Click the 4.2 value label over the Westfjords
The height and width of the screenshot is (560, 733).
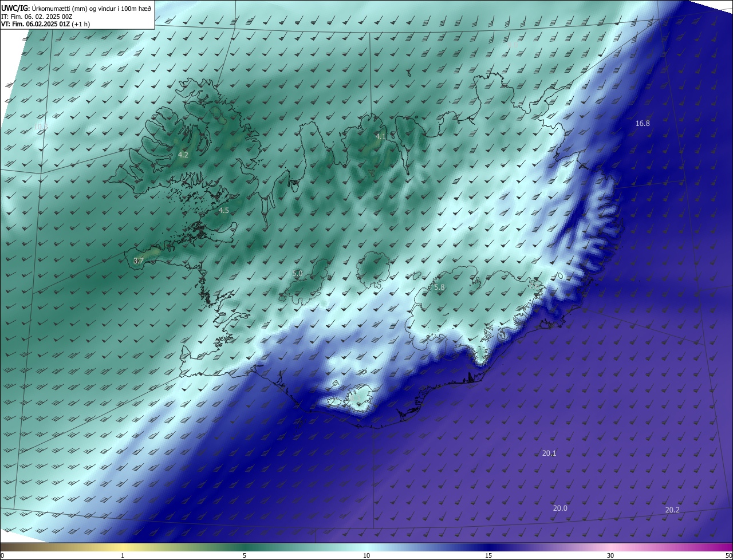(183, 155)
